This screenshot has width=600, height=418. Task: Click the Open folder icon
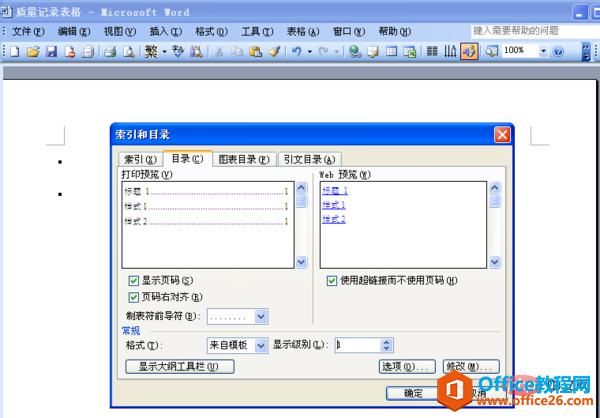tap(33, 51)
